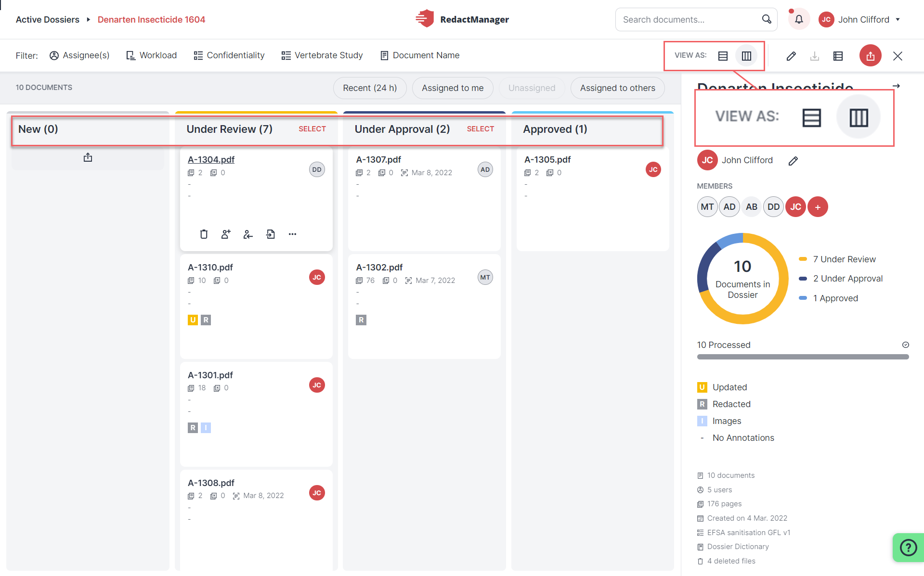The height and width of the screenshot is (576, 924).
Task: Open document A-1310.pdf card
Action: [x=256, y=307]
